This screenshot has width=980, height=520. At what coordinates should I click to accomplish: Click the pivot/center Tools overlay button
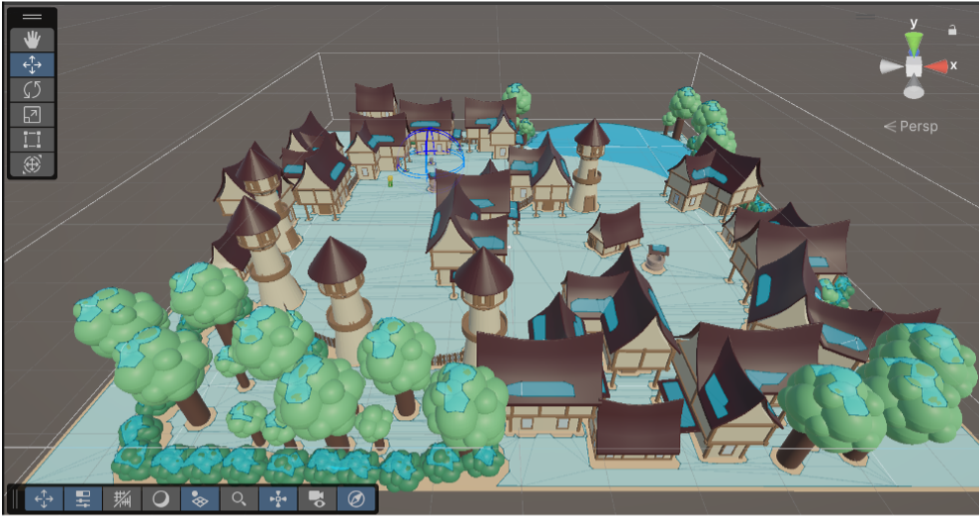tap(277, 499)
